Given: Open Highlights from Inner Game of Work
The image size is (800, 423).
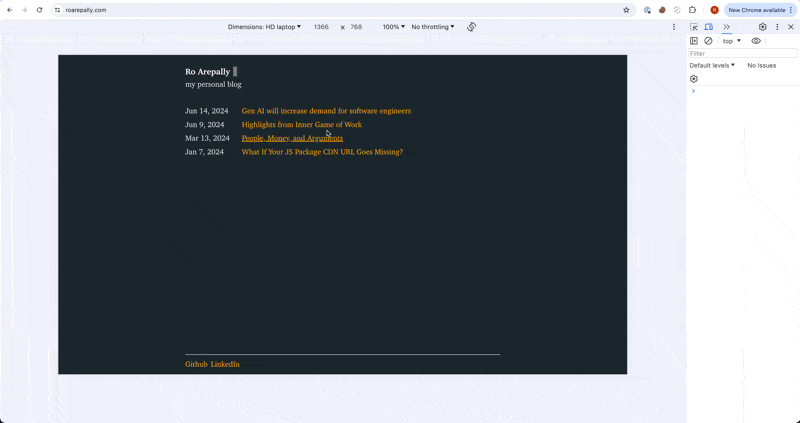Looking at the screenshot, I should [x=302, y=125].
